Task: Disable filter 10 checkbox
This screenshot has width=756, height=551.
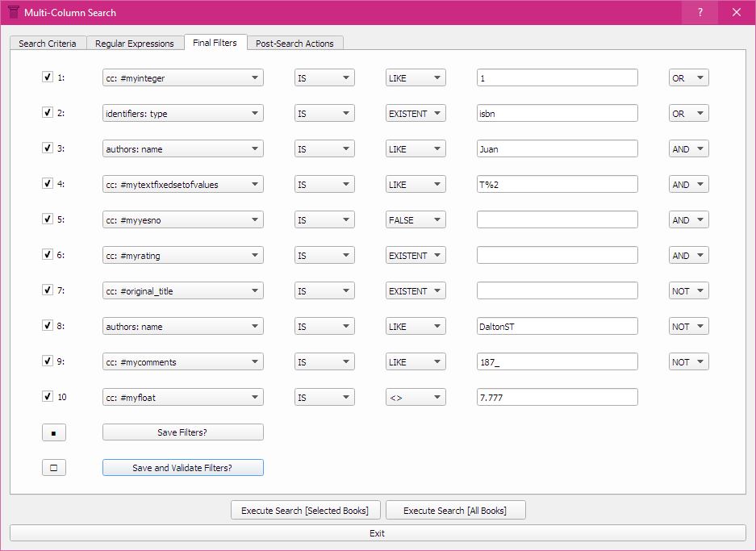Action: (48, 397)
